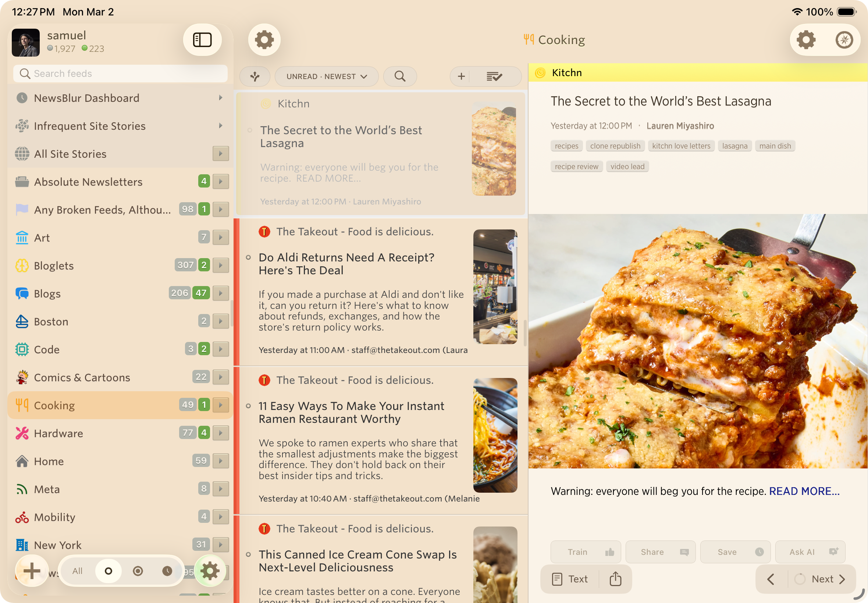Toggle the sidebar panel icon
Image resolution: width=868 pixels, height=603 pixels.
pyautogui.click(x=202, y=40)
